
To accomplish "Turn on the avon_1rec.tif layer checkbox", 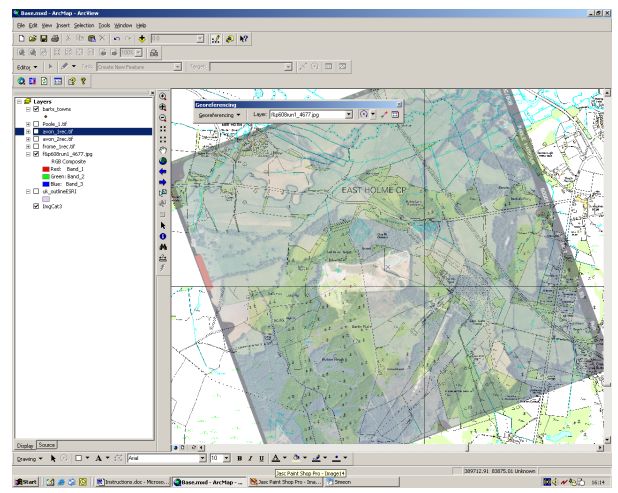I will [36, 132].
